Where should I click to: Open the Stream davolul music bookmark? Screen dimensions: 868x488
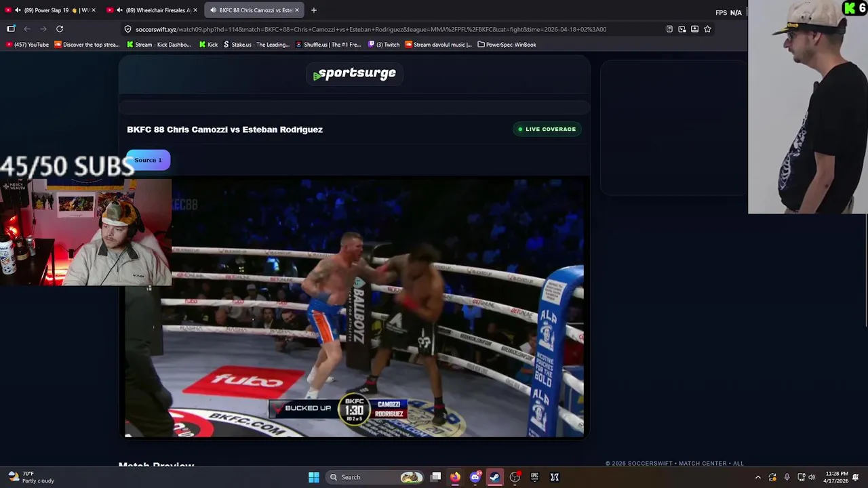[x=438, y=45]
